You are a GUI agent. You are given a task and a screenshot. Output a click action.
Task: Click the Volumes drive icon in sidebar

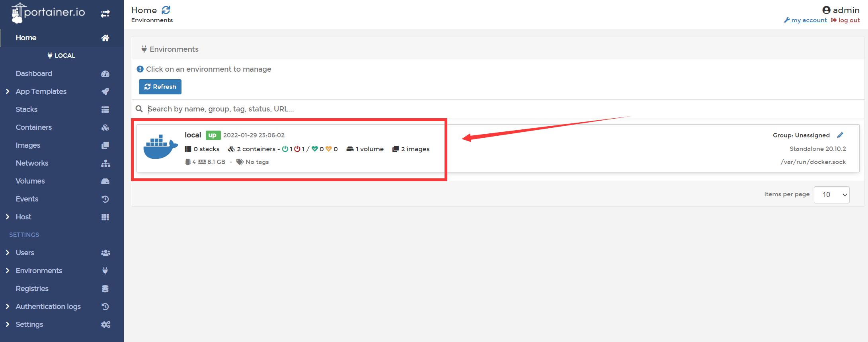(105, 181)
